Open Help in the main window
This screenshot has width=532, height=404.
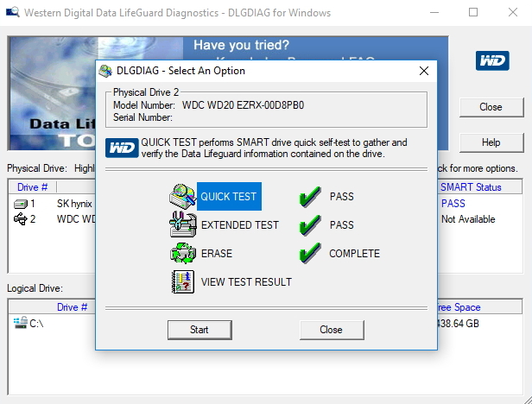(x=491, y=142)
